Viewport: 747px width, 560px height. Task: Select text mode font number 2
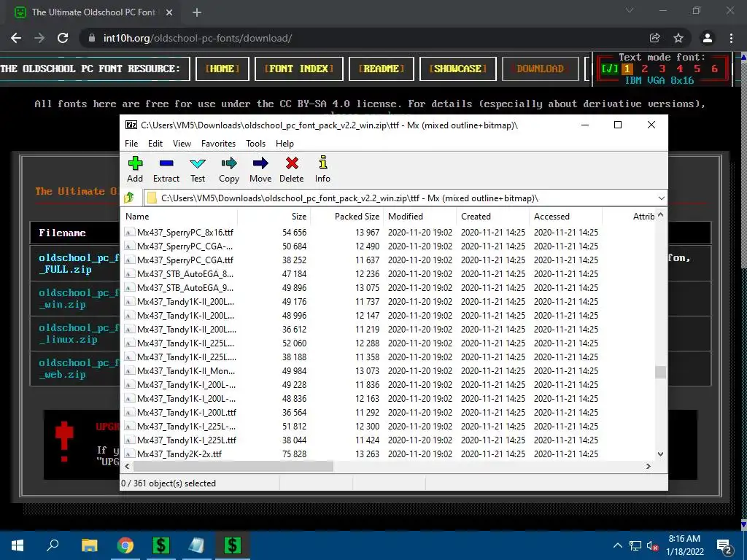point(644,69)
